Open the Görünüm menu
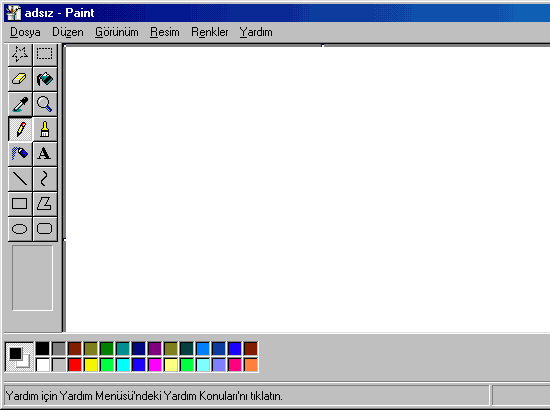This screenshot has height=410, width=550. [x=117, y=32]
